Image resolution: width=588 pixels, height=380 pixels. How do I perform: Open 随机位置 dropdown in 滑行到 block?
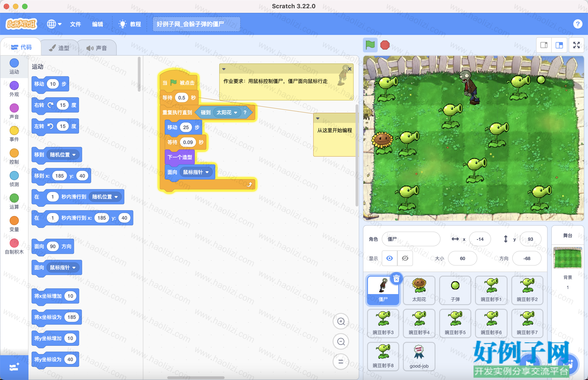tap(105, 197)
